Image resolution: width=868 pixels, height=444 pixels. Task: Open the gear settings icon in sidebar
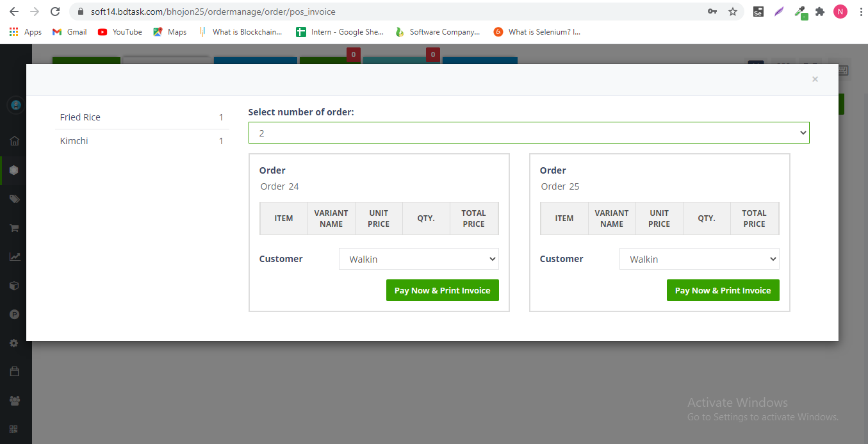(14, 343)
